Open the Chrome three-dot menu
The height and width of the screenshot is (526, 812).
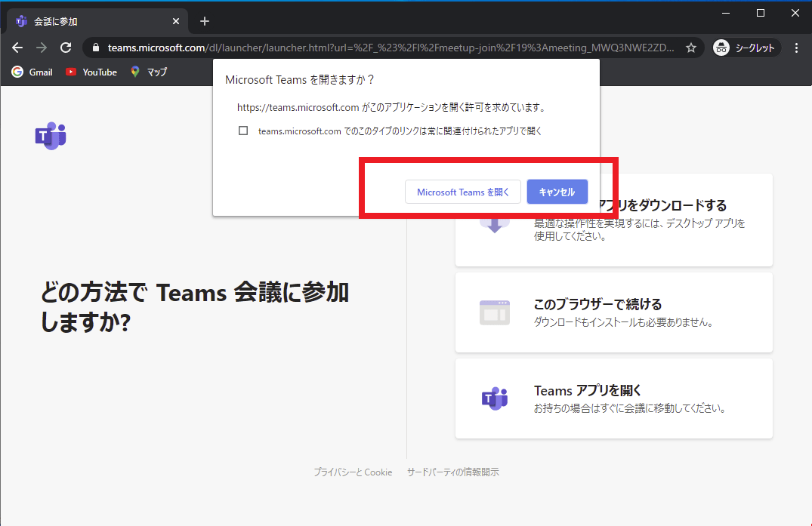pyautogui.click(x=796, y=48)
